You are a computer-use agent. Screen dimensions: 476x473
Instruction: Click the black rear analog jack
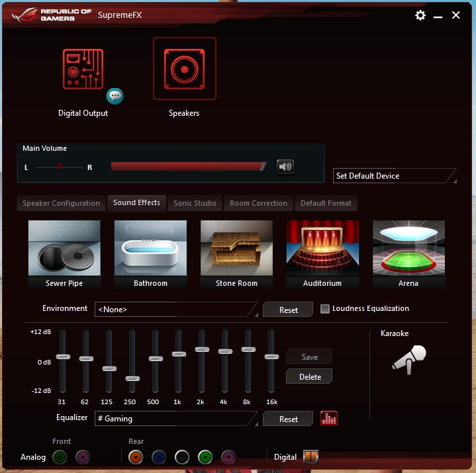pos(182,457)
